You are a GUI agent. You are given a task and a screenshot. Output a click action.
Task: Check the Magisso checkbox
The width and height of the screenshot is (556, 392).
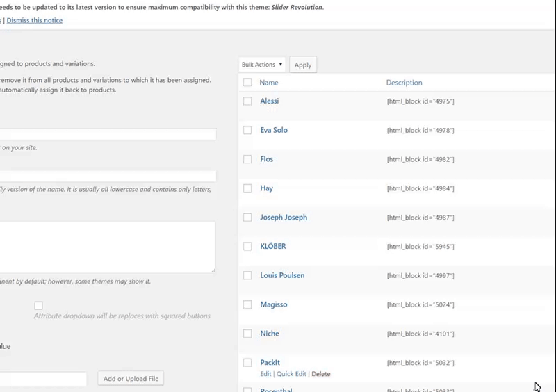[x=247, y=304]
